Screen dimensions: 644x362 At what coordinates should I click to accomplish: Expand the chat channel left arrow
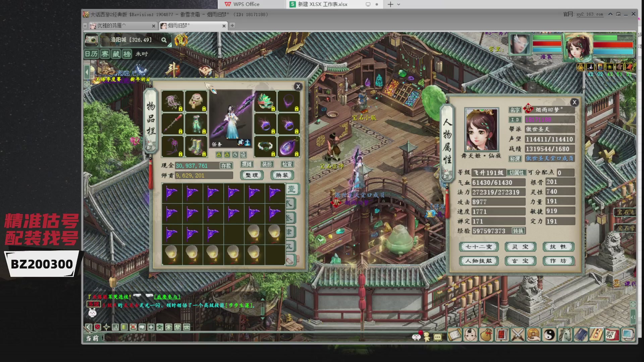pyautogui.click(x=89, y=327)
